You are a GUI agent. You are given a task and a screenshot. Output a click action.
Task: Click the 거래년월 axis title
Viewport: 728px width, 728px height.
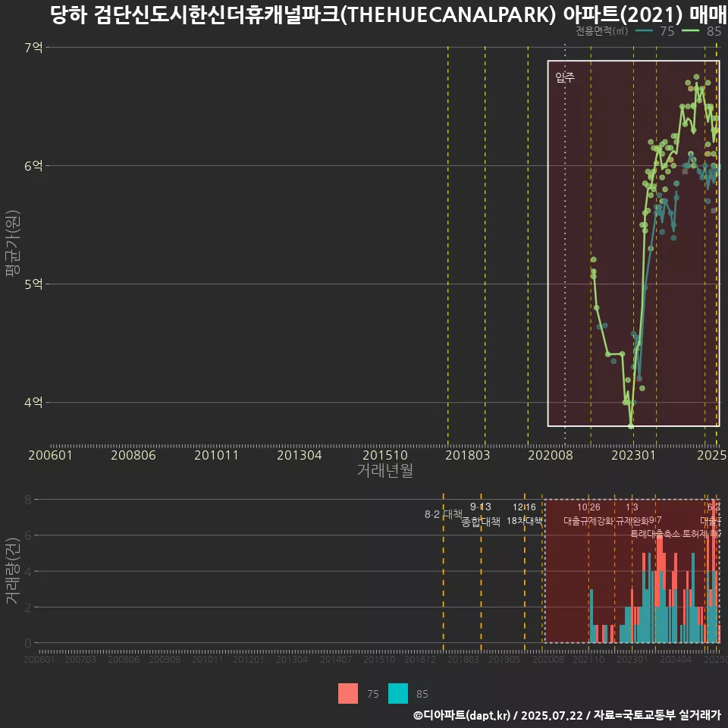[x=385, y=470]
